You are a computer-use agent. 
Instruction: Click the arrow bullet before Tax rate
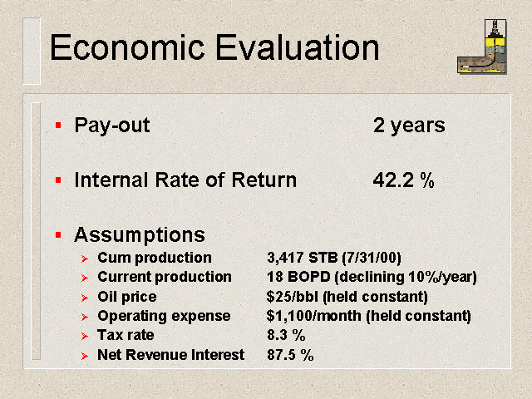(85, 336)
